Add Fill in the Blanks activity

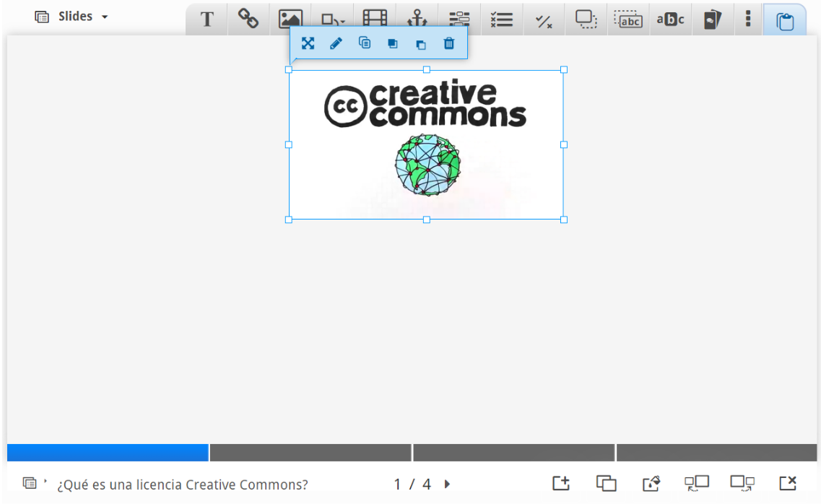(x=459, y=19)
